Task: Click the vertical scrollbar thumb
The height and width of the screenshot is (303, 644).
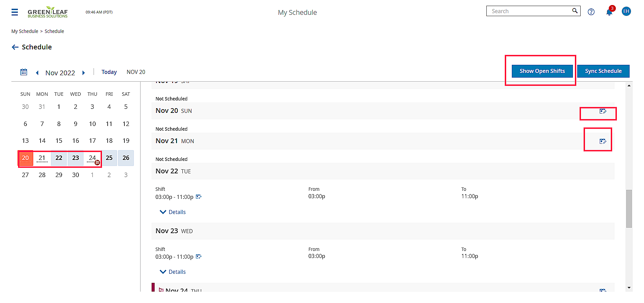Action: 629,209
